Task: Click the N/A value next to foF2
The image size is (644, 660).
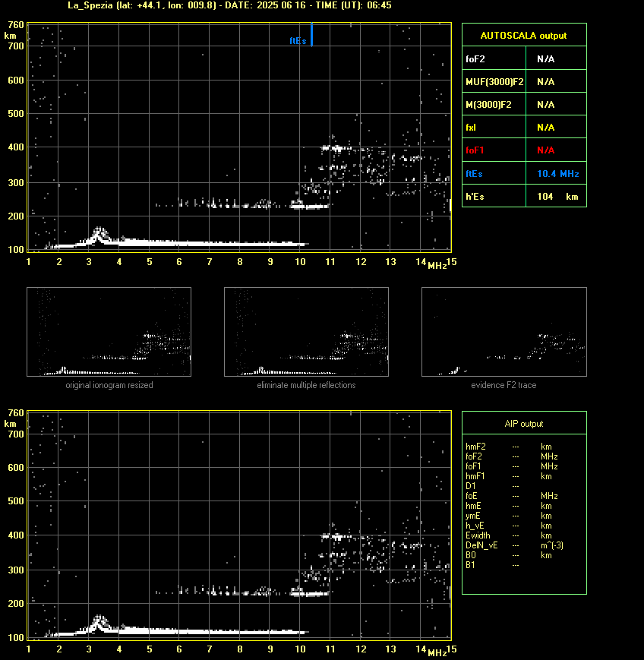Action: 545,59
